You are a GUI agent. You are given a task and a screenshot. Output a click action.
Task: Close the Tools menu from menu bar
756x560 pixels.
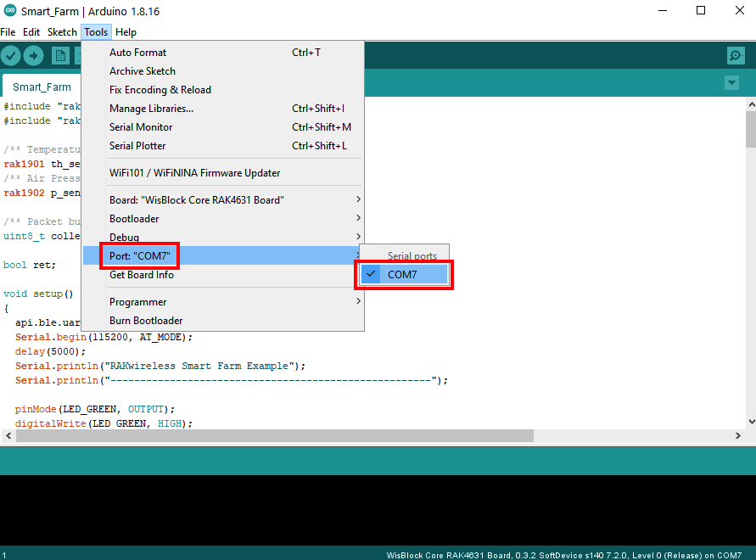click(x=96, y=32)
